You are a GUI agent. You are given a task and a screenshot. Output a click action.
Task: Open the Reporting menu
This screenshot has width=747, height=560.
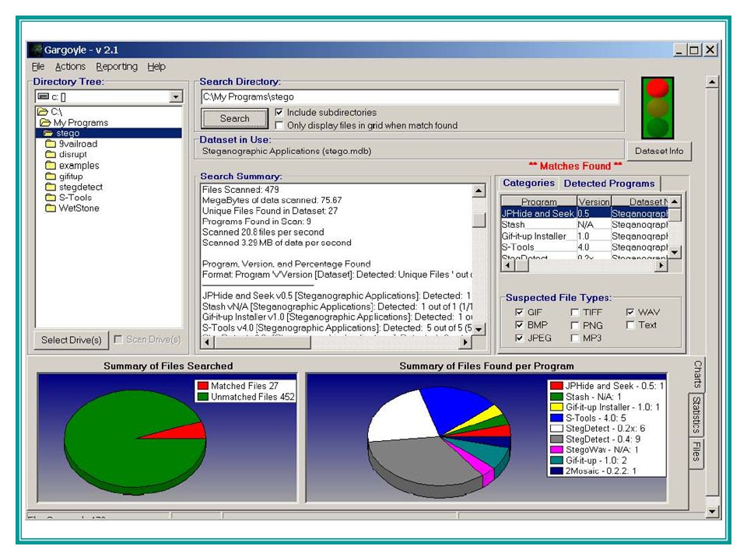click(117, 67)
